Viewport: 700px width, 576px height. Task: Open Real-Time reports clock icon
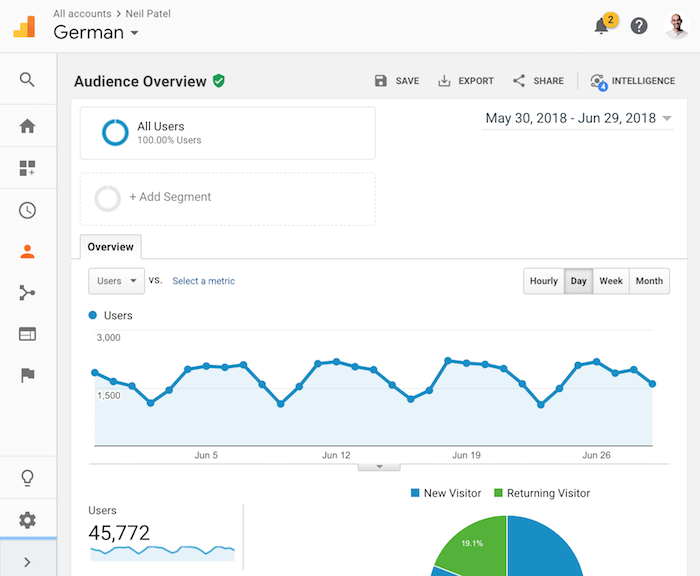point(27,210)
